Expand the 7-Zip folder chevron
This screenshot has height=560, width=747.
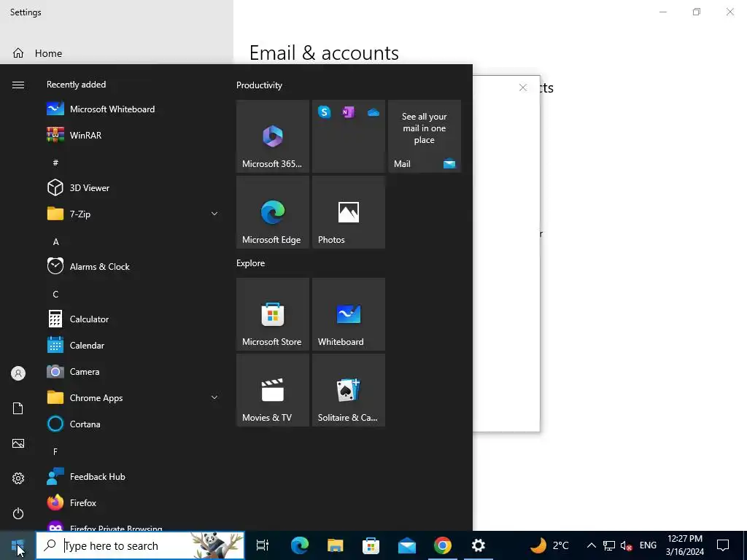[x=214, y=214]
